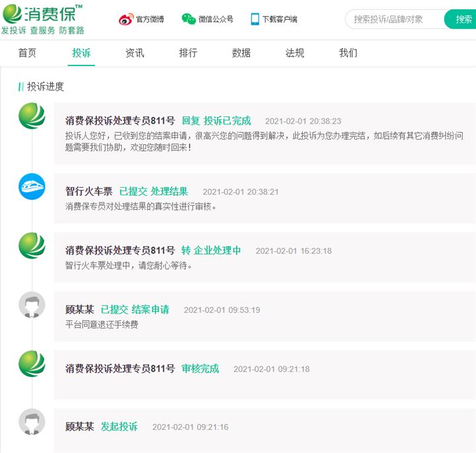The width and height of the screenshot is (476, 453).
Task: Open the 下载客户端 link text
Action: (x=280, y=19)
